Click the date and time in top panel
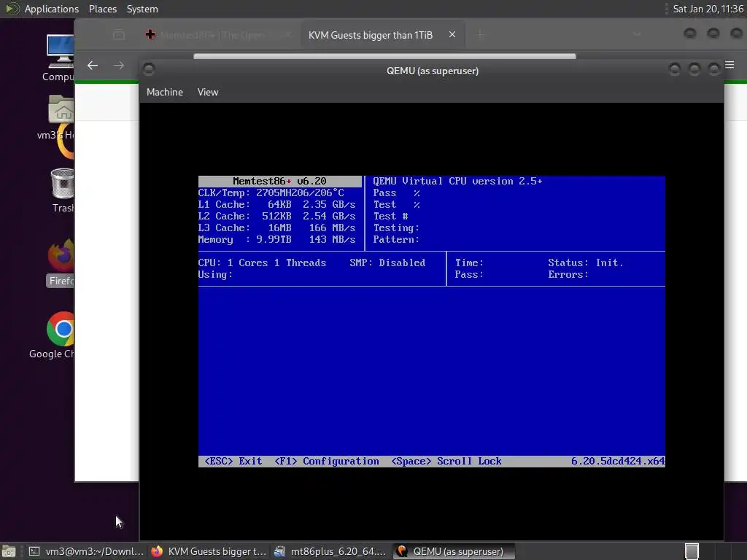 pos(708,9)
